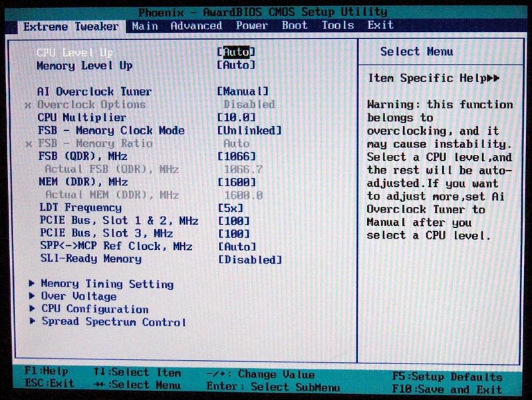Screen dimensions: 532x400
Task: Select the SLI-Ready Memory label
Action: point(91,258)
